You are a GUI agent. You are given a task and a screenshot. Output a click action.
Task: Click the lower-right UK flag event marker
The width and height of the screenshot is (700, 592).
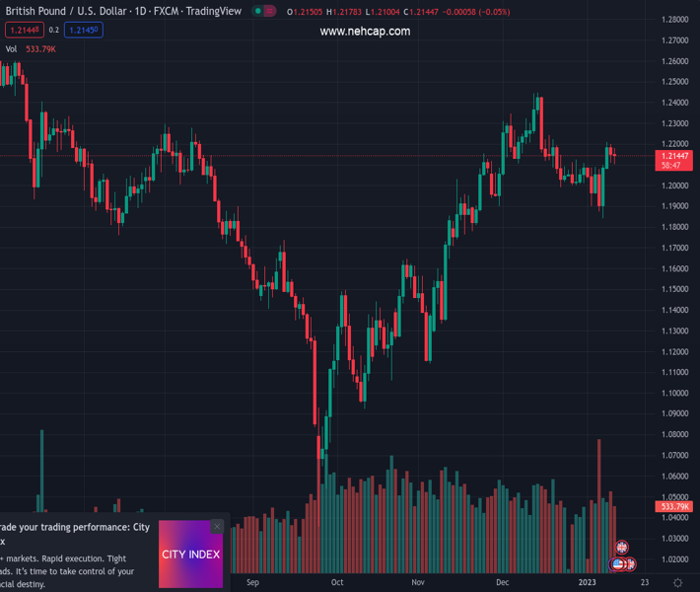click(630, 564)
